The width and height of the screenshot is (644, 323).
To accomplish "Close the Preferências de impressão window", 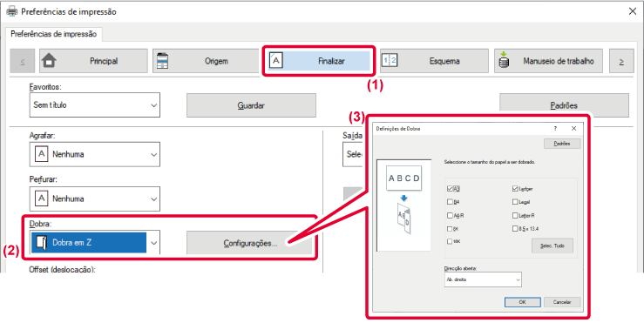I will coord(633,11).
